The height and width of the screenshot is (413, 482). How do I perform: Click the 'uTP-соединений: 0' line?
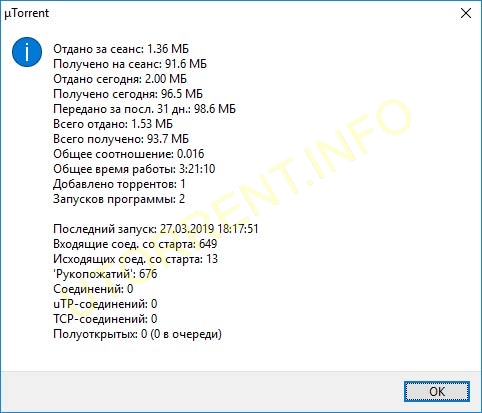(105, 304)
